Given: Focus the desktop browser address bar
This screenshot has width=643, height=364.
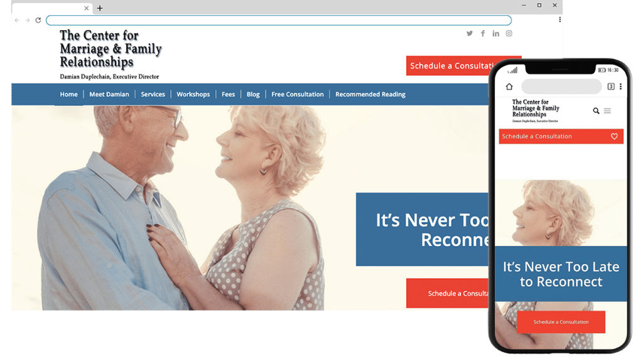Looking at the screenshot, I should click(x=279, y=20).
